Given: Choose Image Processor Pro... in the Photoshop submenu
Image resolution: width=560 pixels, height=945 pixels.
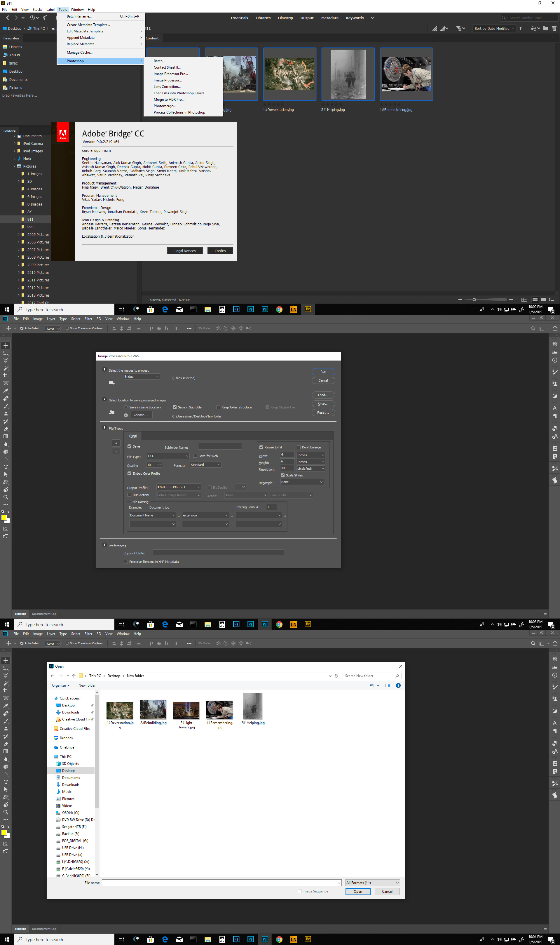Looking at the screenshot, I should [170, 74].
